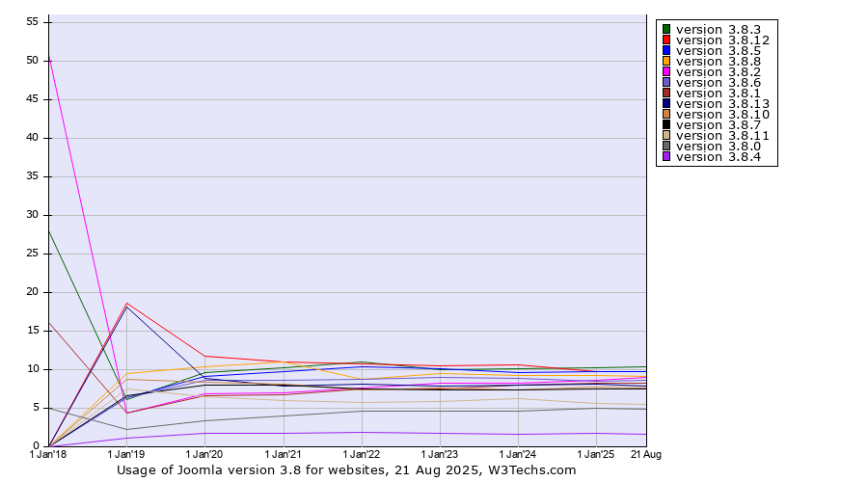This screenshot has width=868, height=482.
Task: Select legend label 'version 3.8.10'
Action: [x=723, y=114]
